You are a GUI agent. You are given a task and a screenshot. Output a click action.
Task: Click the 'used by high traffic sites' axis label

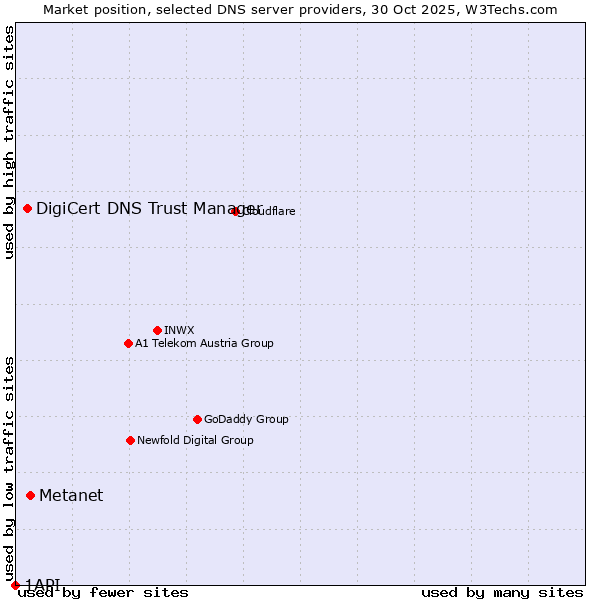pyautogui.click(x=9, y=142)
